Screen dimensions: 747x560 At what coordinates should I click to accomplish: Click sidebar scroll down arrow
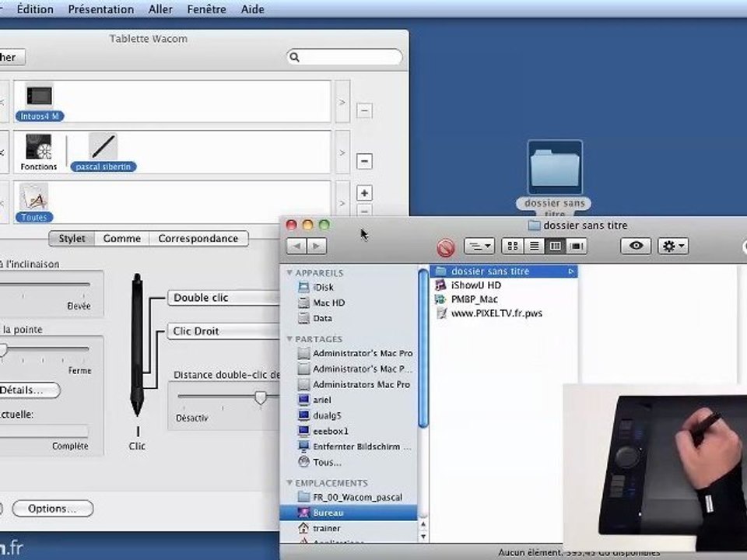(x=423, y=537)
